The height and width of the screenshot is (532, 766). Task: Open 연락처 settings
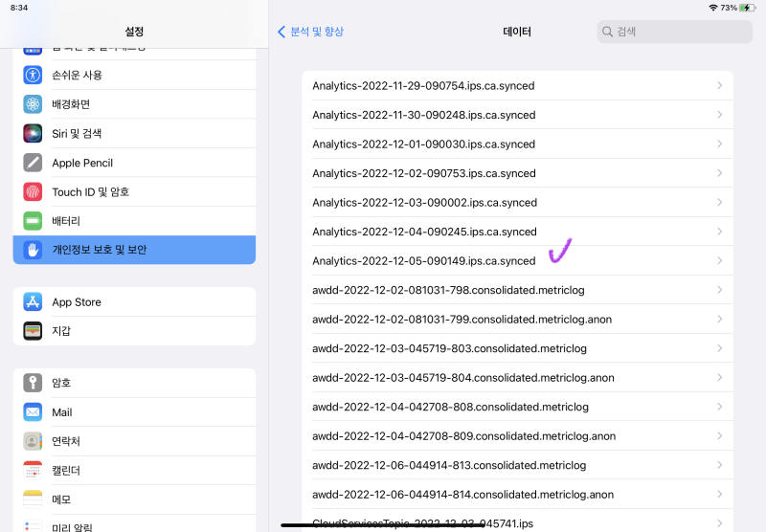point(134,441)
